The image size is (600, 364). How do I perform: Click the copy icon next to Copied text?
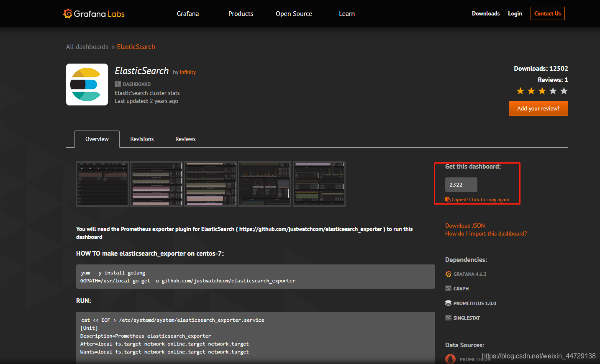pos(448,200)
